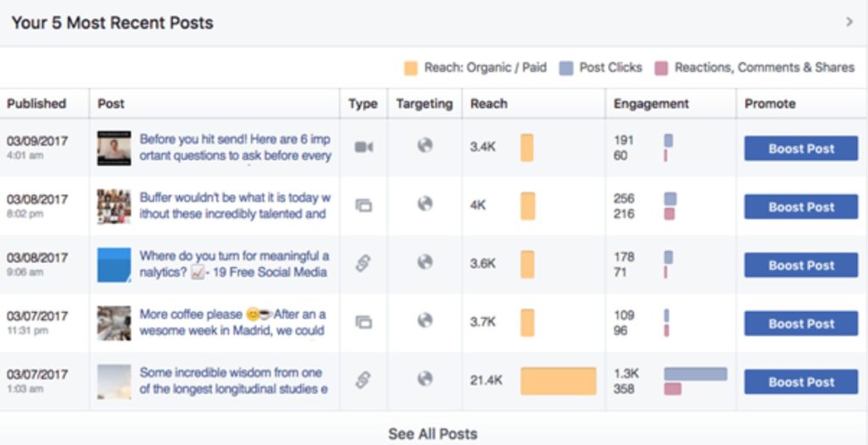Click the Reach column header
Viewport: 868px width, 445px height.
coord(489,103)
